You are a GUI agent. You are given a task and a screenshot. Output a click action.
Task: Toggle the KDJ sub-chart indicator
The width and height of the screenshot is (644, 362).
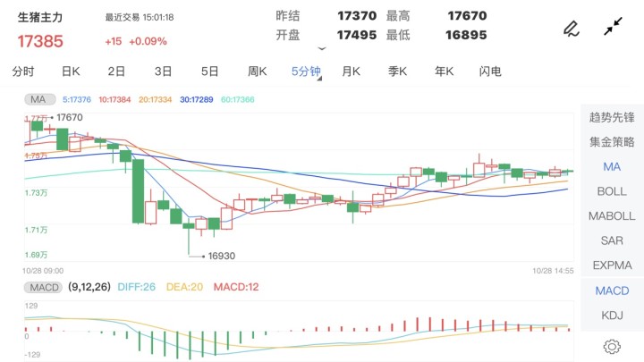pos(612,315)
